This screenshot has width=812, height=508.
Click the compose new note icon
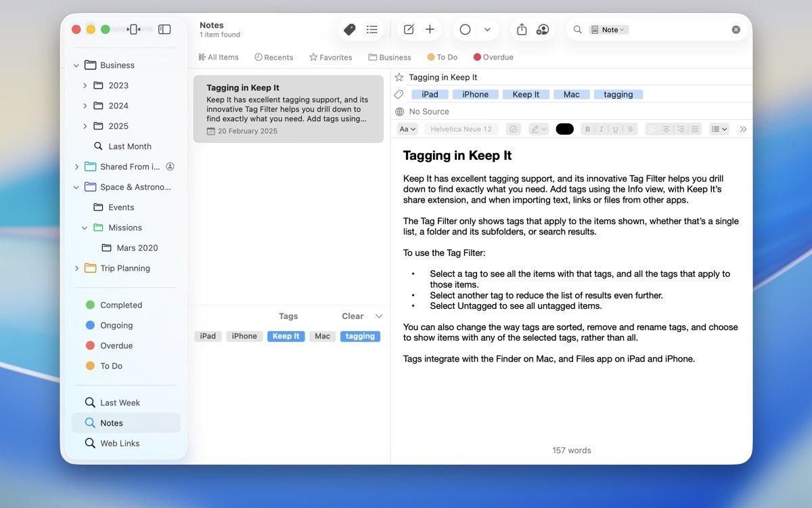409,30
